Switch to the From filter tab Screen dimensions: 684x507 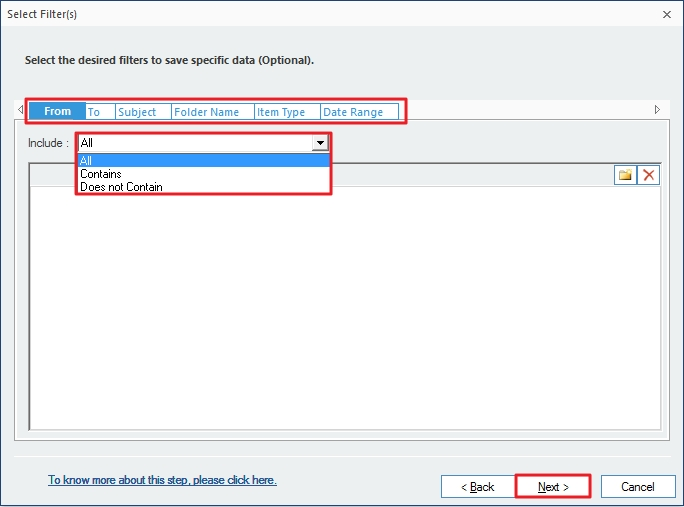coord(57,112)
